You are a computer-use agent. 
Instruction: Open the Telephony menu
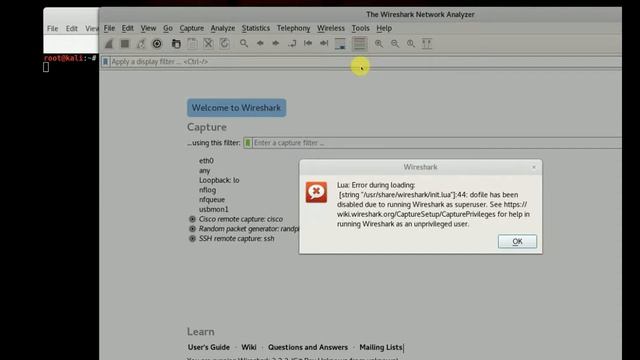coord(293,28)
